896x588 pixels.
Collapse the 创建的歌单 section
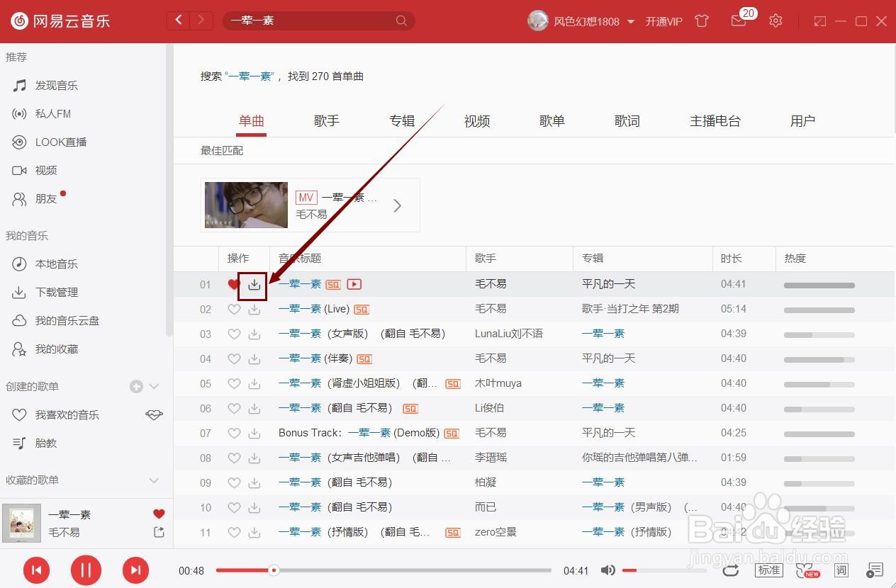154,387
